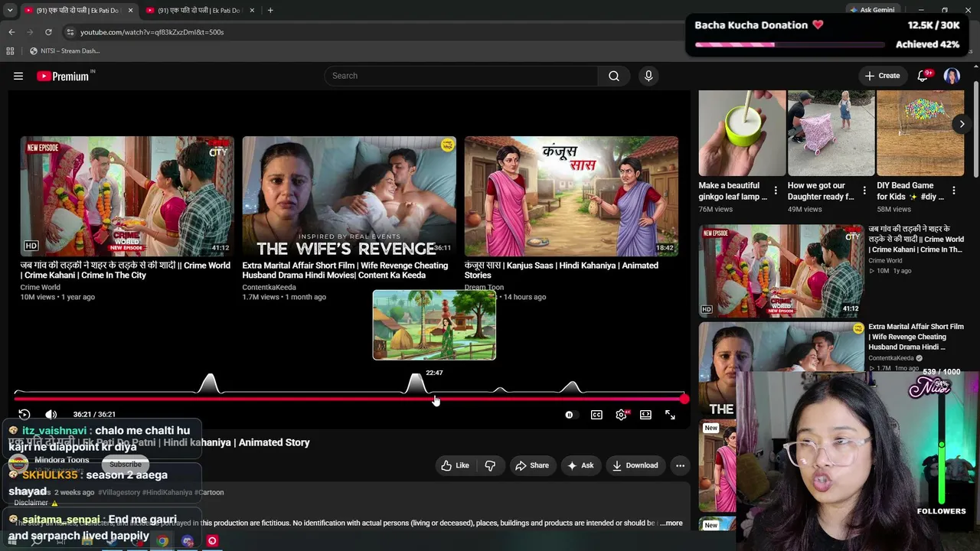The width and height of the screenshot is (980, 551).
Task: Open the player settings gear
Action: pos(621,415)
